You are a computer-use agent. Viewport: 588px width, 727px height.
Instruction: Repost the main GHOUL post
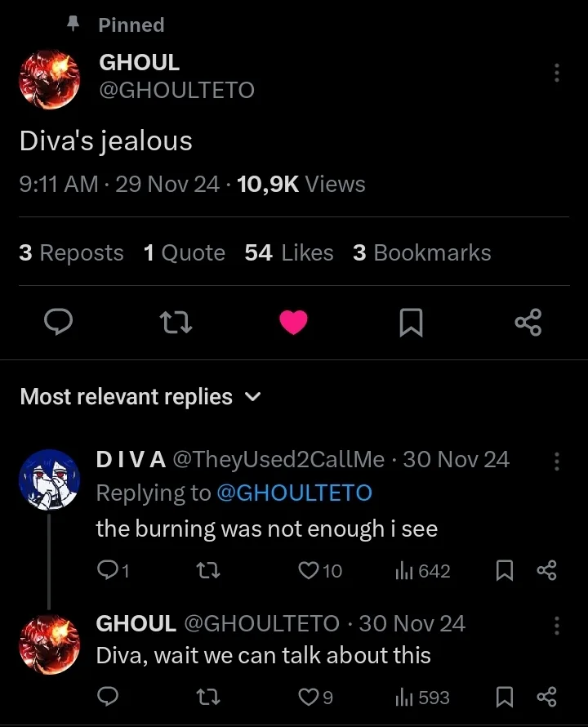click(x=176, y=323)
